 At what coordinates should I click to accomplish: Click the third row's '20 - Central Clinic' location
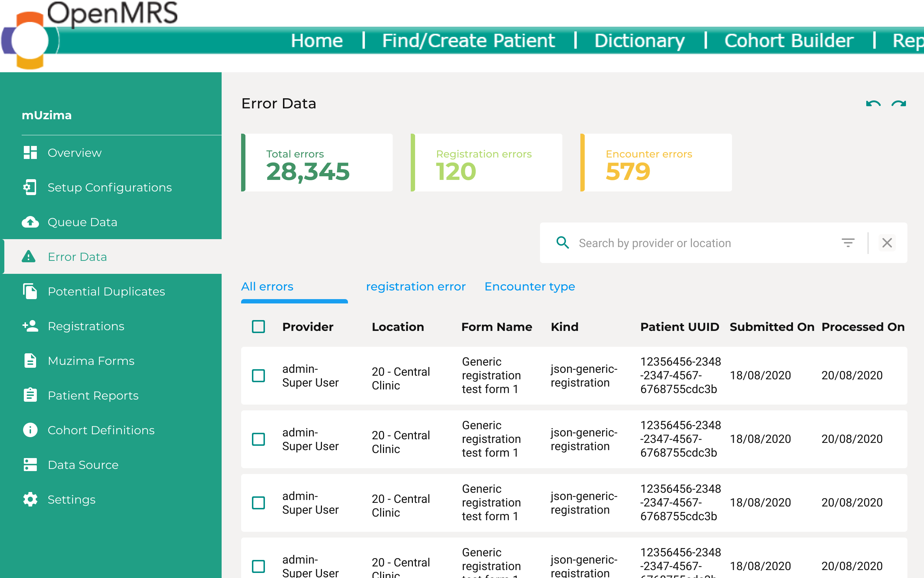pos(401,506)
